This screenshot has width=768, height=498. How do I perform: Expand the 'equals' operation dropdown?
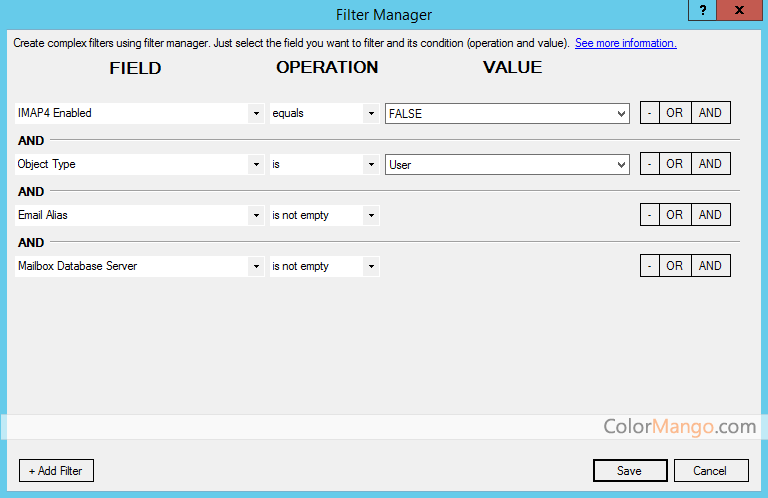371,114
